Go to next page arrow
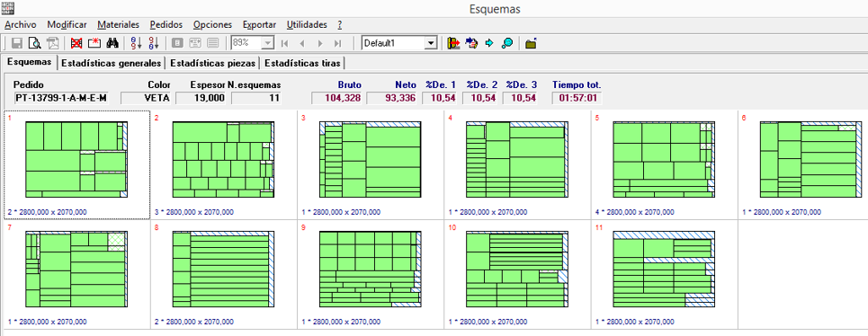 [320, 43]
